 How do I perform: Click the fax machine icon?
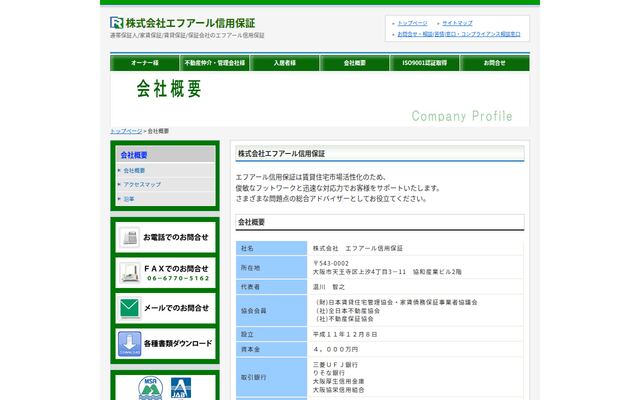tap(130, 273)
